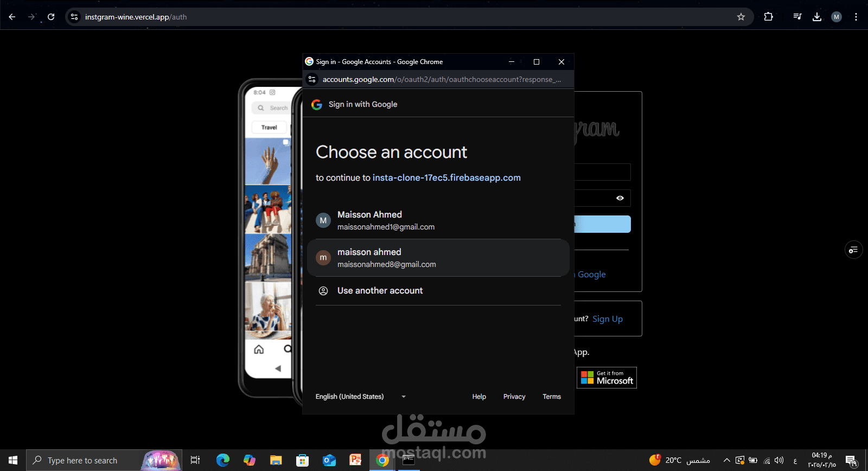Open Chrome downloads icon
Image resolution: width=868 pixels, height=471 pixels.
[817, 17]
